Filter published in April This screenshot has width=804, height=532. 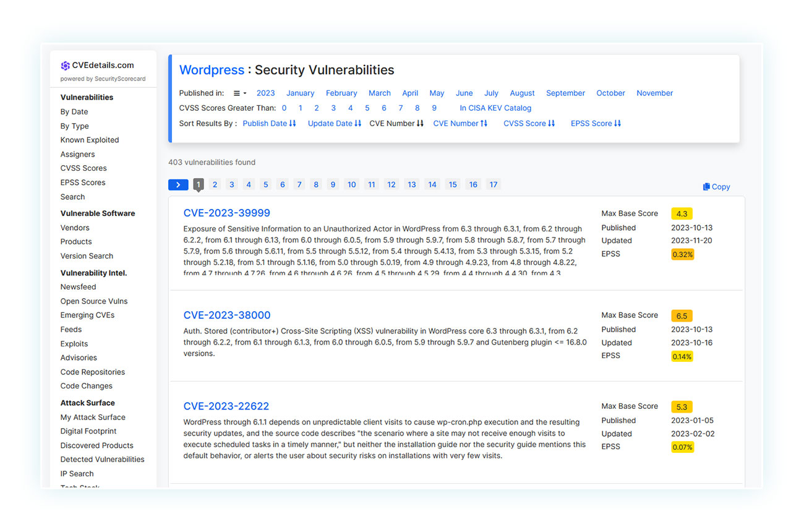coord(410,93)
